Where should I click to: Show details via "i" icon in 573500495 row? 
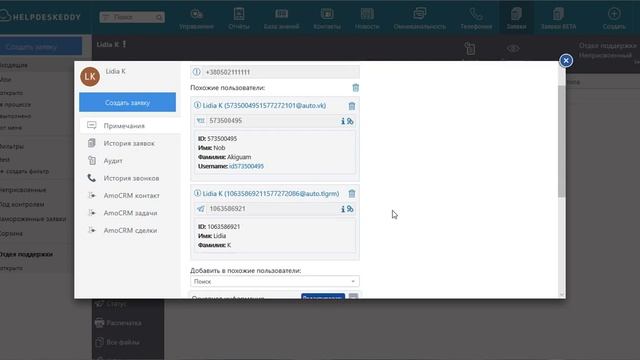click(x=343, y=121)
